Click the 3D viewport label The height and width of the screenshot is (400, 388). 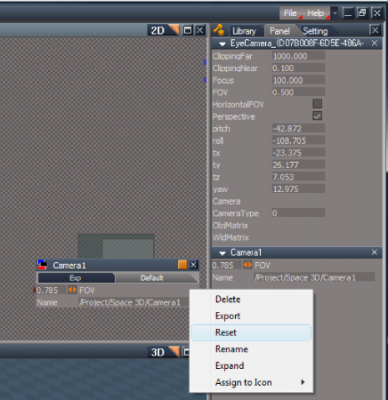pos(158,352)
